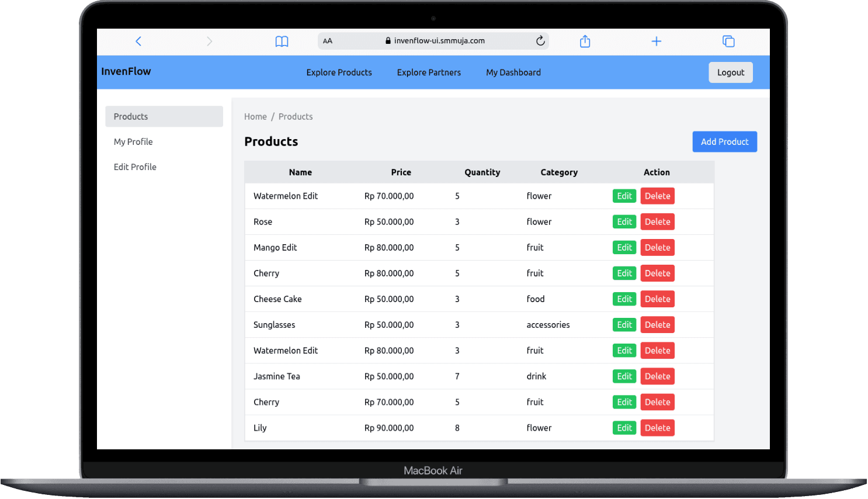Click the back navigation arrow
Viewport: 868px width, 499px height.
tap(138, 41)
